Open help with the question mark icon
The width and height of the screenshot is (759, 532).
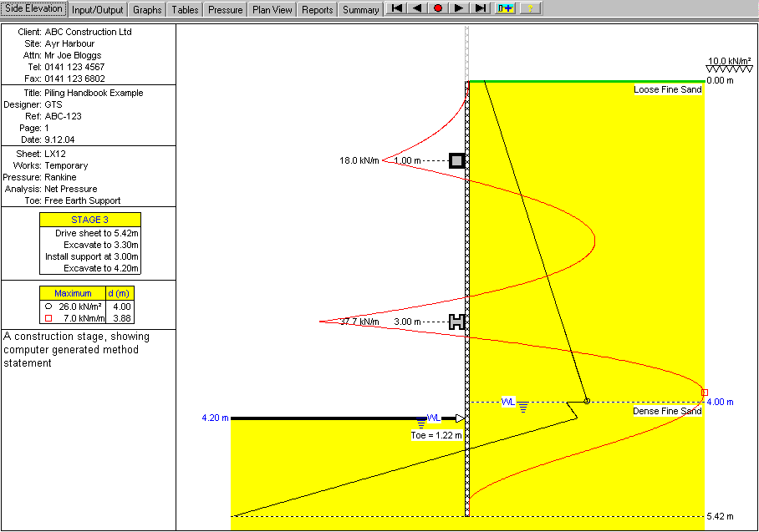coord(530,9)
